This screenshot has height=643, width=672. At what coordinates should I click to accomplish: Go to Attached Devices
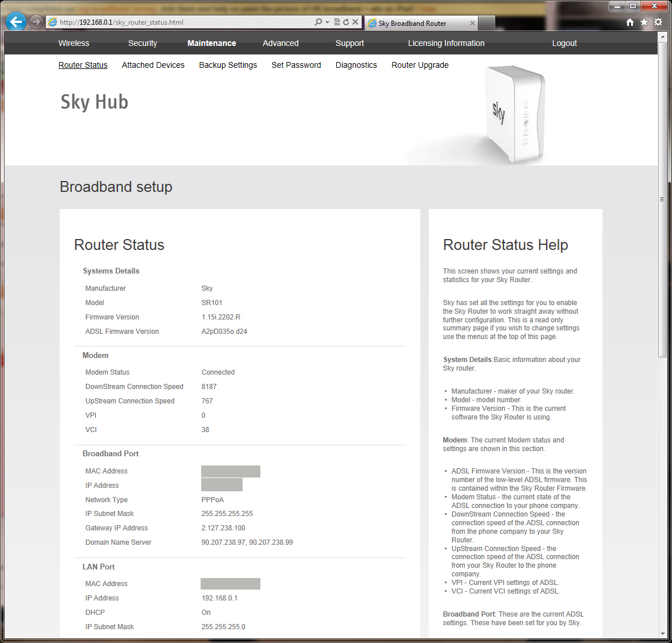point(153,65)
